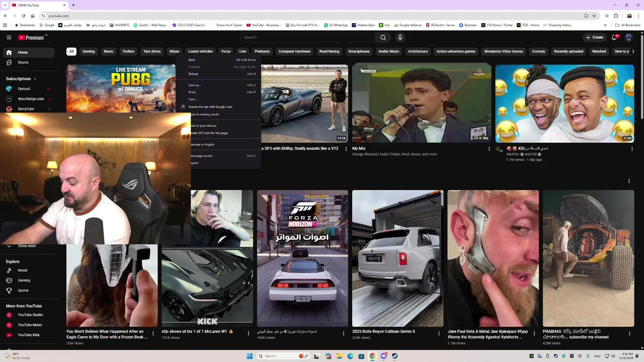Select the Computer Hardware chip
The image size is (644, 362).
[294, 51]
